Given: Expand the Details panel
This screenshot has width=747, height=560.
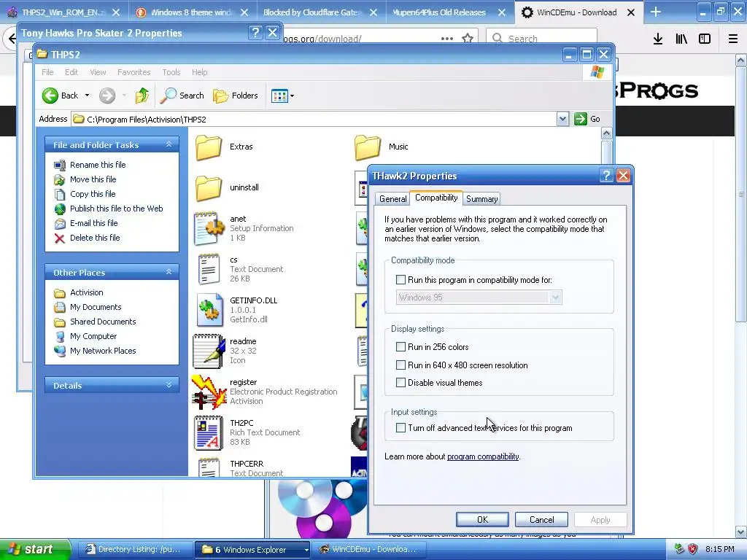Looking at the screenshot, I should pyautogui.click(x=169, y=385).
